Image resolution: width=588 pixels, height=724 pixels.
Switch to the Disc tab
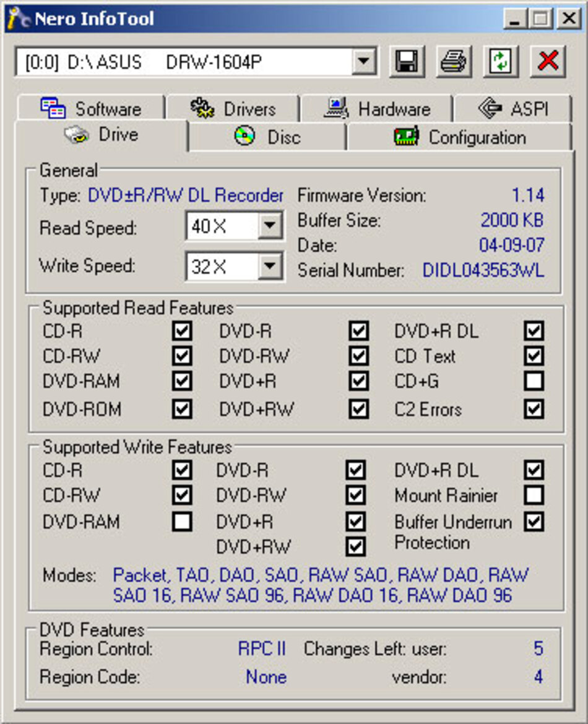[267, 137]
